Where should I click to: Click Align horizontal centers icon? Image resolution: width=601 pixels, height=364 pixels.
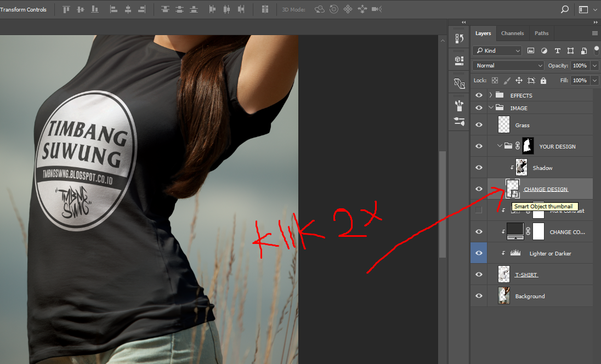[128, 9]
